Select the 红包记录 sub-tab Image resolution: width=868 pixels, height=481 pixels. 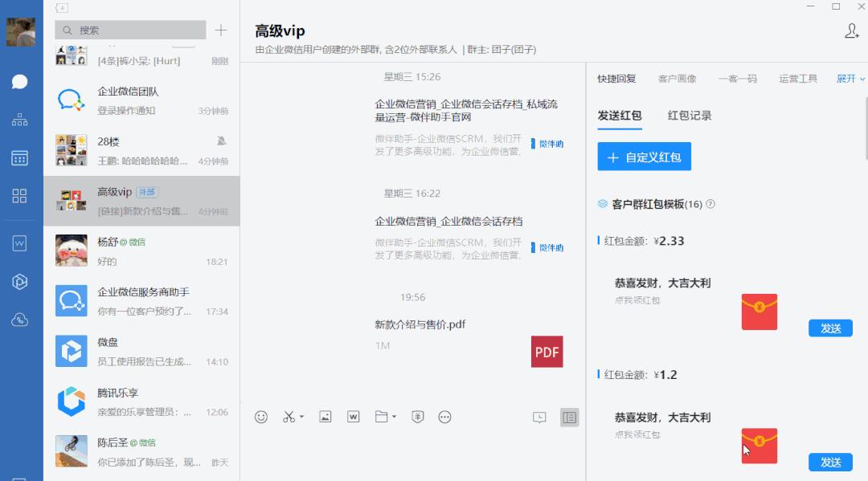(690, 116)
